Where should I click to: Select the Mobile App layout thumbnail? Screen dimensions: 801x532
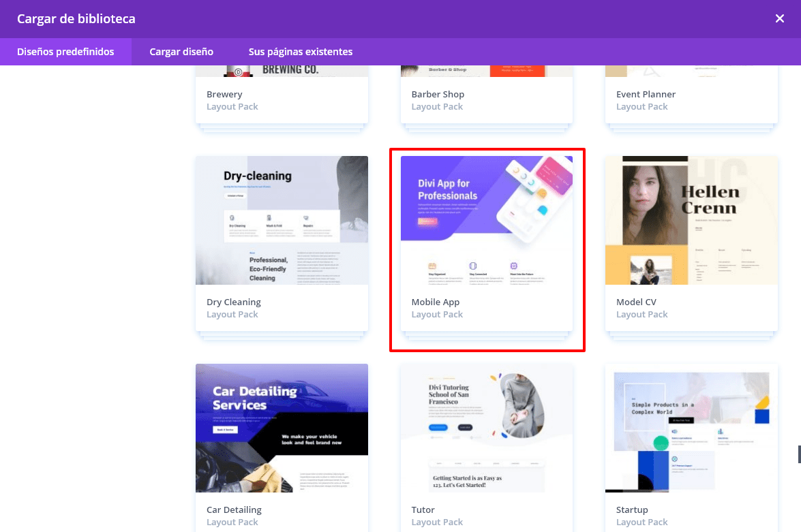tap(486, 221)
